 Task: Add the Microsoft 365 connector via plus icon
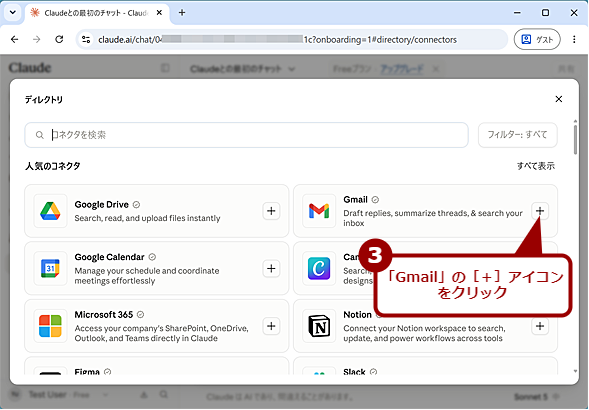pos(271,326)
